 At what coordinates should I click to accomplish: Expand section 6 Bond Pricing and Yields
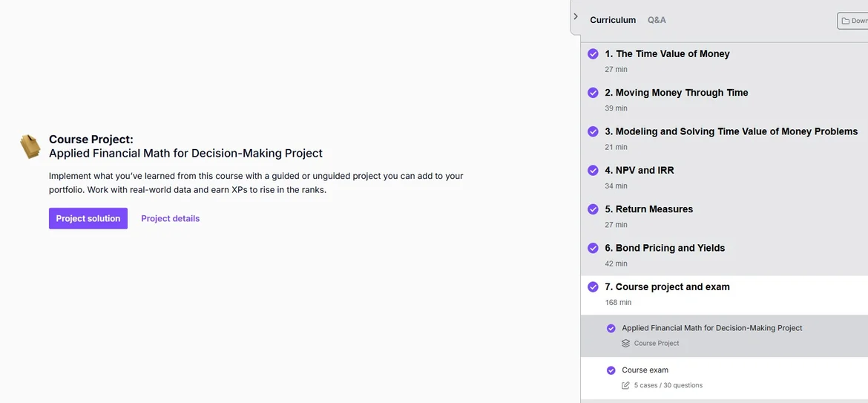click(x=670, y=248)
